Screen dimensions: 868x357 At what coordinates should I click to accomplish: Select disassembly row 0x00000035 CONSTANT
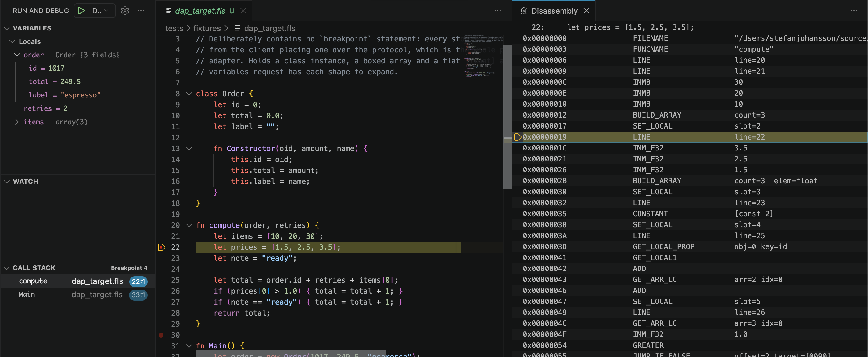click(690, 214)
